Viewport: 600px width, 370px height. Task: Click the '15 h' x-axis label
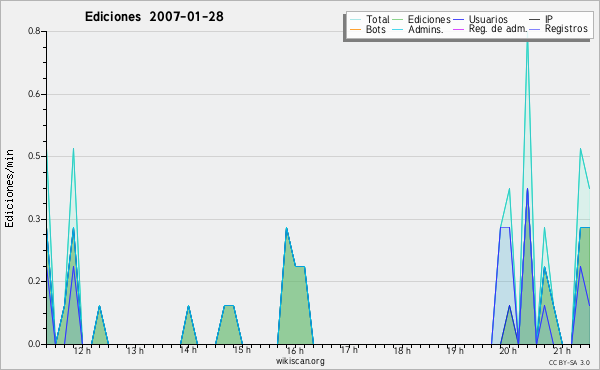[x=242, y=350]
